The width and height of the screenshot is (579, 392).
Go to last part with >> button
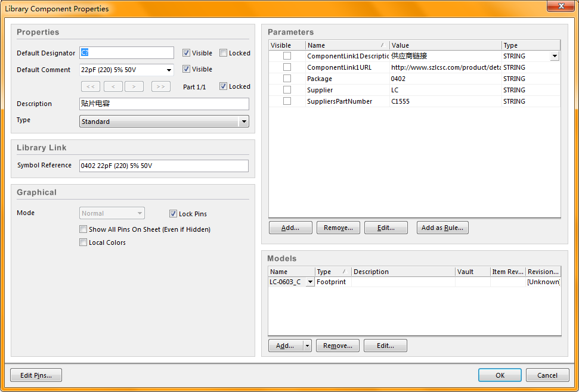[161, 86]
